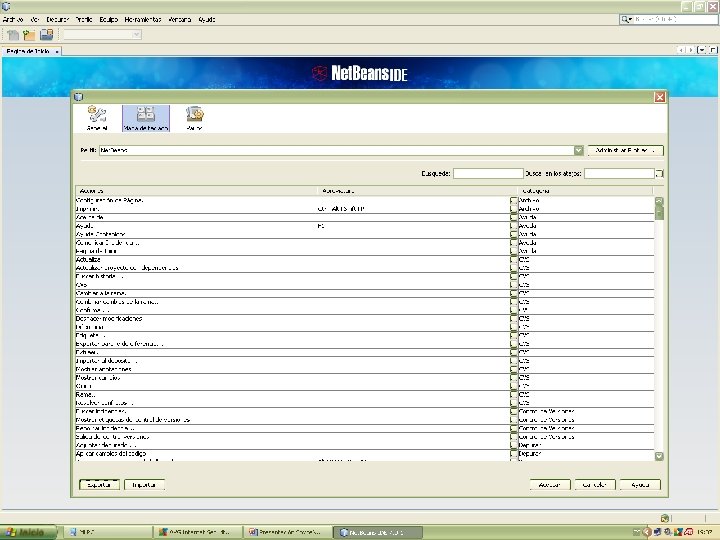Click the Exportar button
This screenshot has height=540, width=720.
pos(99,484)
